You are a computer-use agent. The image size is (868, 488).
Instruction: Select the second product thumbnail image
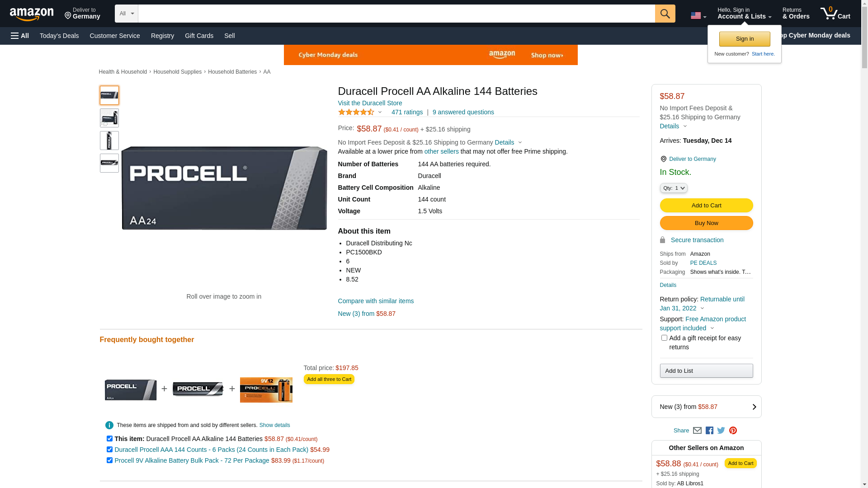109,118
